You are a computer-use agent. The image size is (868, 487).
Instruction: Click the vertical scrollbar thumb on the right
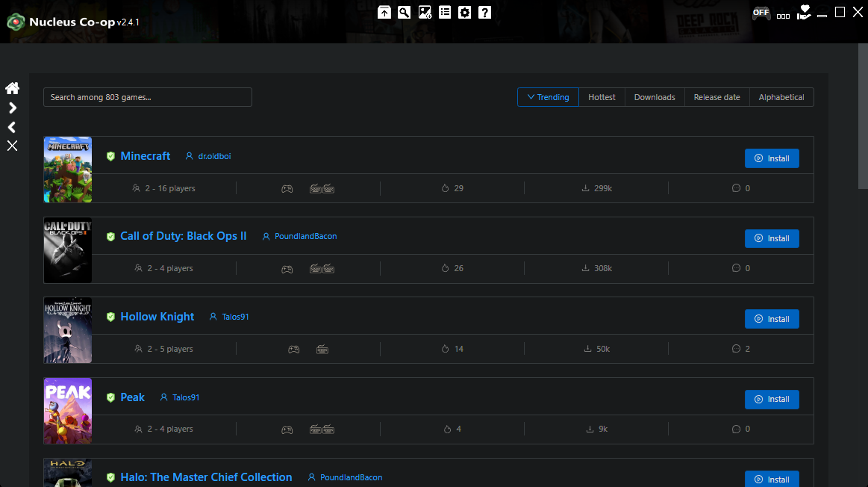point(863,117)
